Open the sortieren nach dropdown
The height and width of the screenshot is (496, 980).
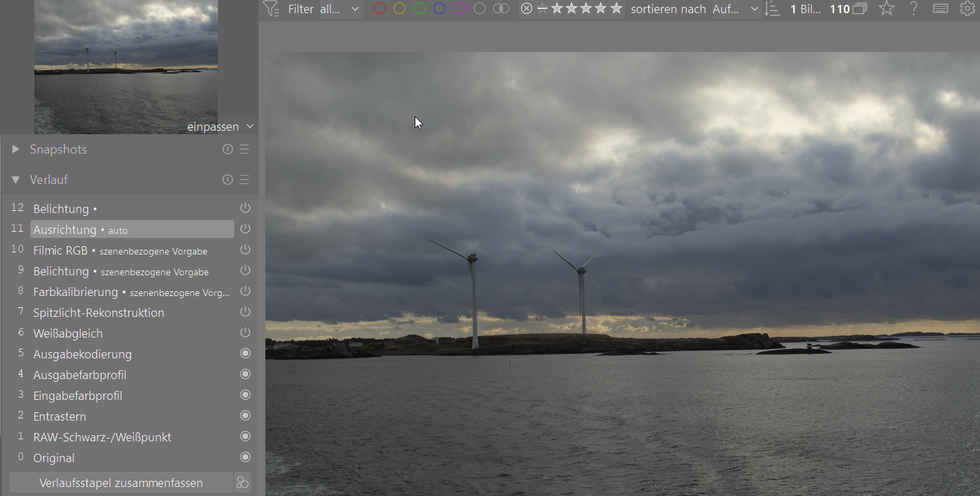(x=735, y=9)
